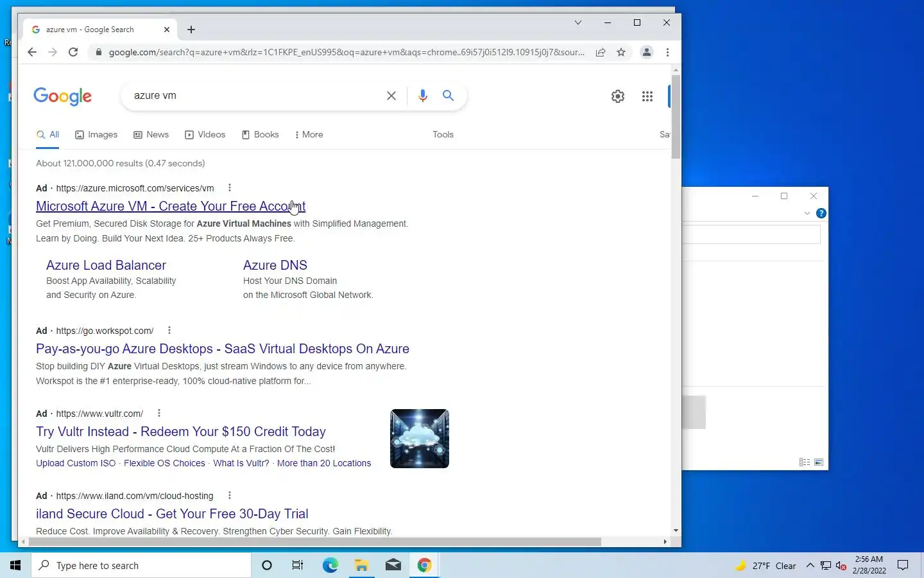Viewport: 924px width, 578px height.
Task: Open the Azure Load Balancer sitelink
Action: [106, 265]
